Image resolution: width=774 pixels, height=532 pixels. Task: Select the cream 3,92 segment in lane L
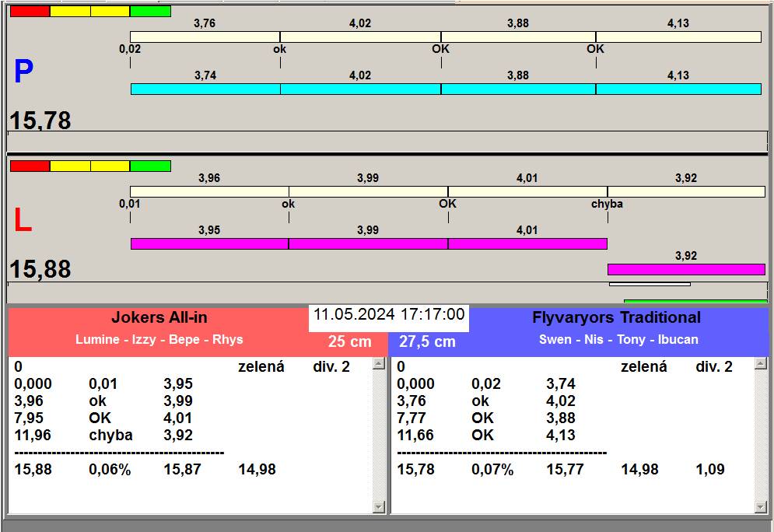(686, 191)
